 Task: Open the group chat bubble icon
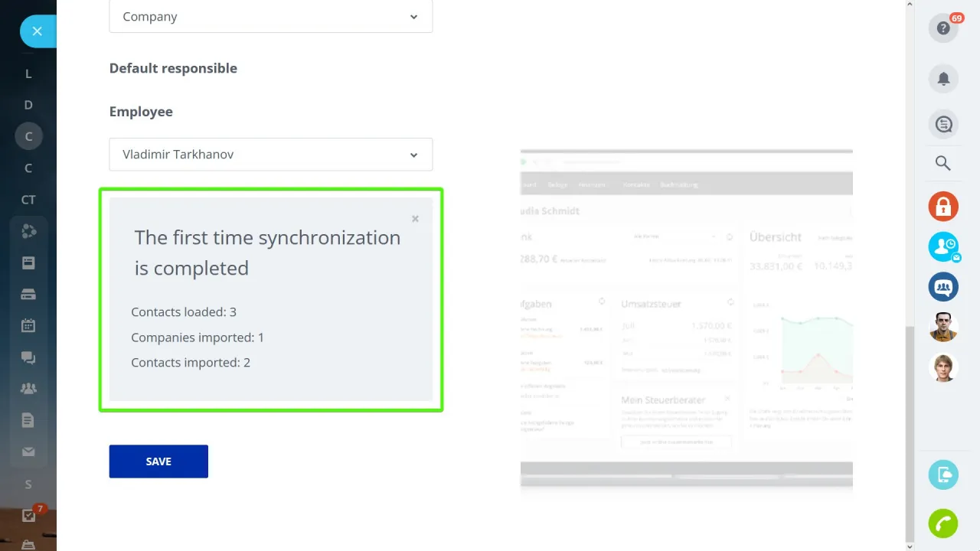[943, 287]
